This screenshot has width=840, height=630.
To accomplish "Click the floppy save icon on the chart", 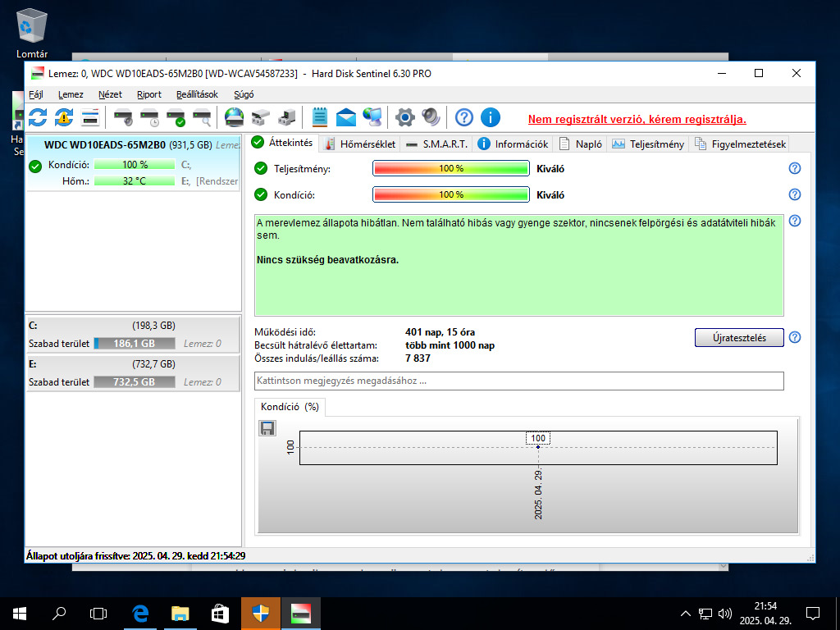I will [x=267, y=428].
